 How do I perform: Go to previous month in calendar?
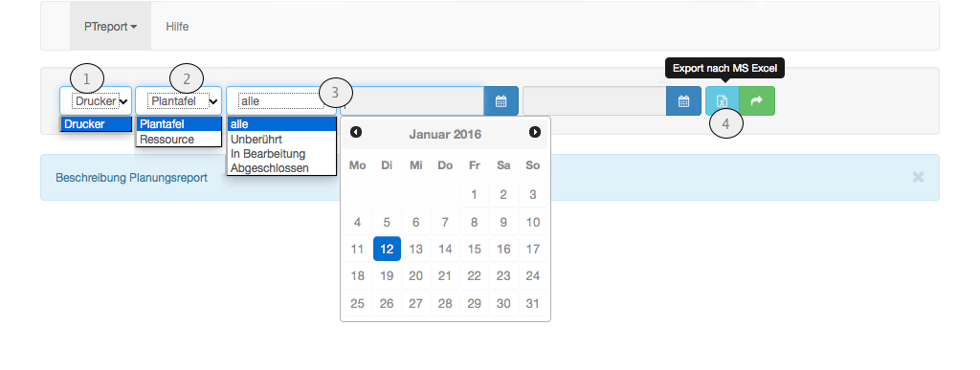[x=356, y=132]
